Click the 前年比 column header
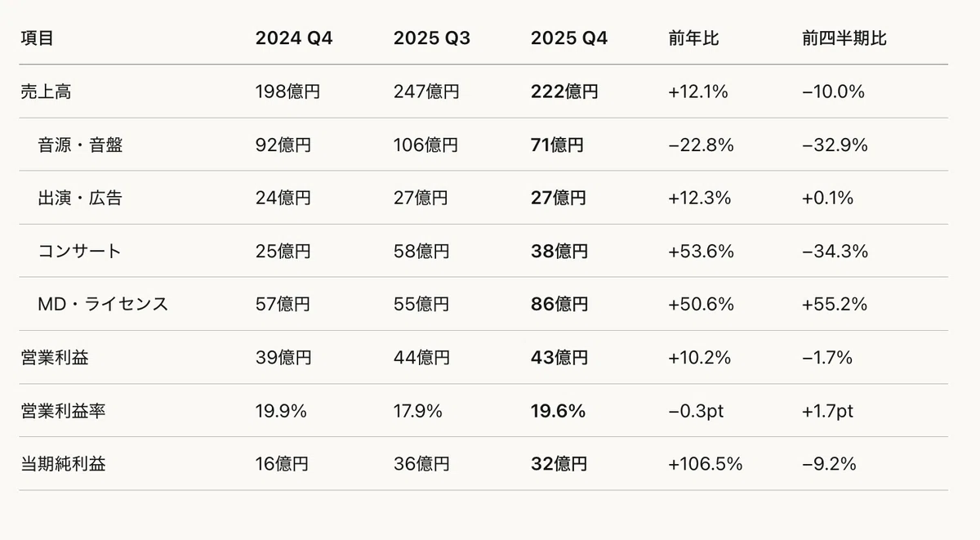980x540 pixels. tap(693, 38)
